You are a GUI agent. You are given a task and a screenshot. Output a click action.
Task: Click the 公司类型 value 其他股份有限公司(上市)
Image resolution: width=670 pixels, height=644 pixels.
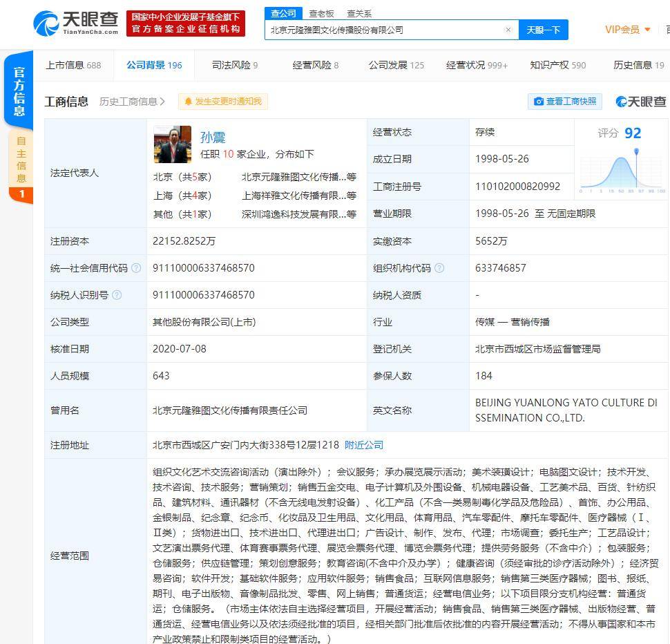tap(204, 322)
